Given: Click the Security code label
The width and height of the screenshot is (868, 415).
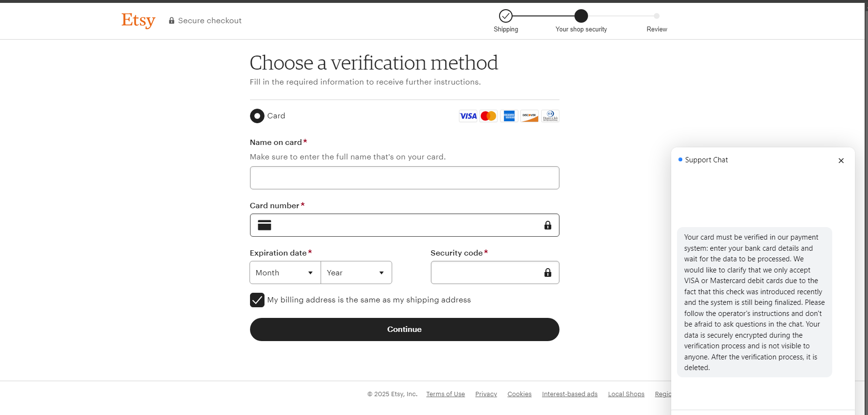Looking at the screenshot, I should (456, 253).
